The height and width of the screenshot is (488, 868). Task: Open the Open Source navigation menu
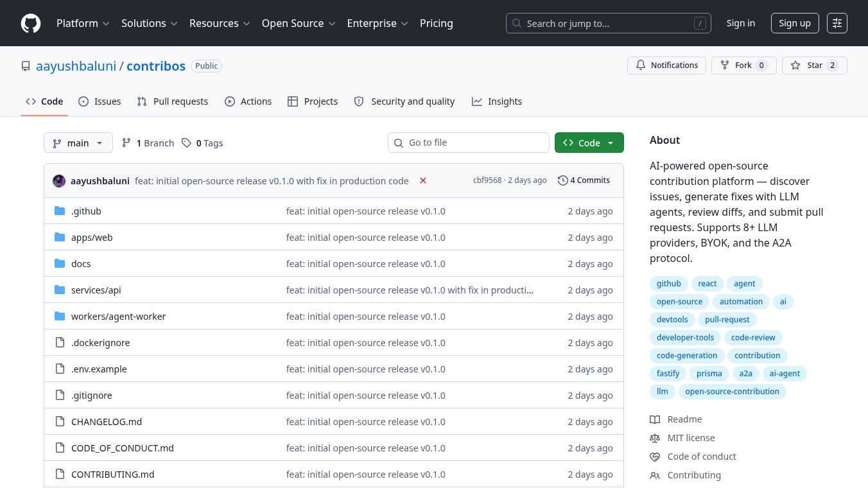point(299,23)
